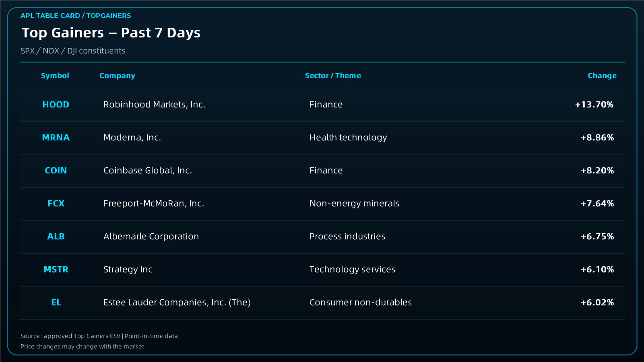Screen dimensions: 644x362
Task: Click the 'Coinbase Global, Inc.' company name
Action: 148,171
